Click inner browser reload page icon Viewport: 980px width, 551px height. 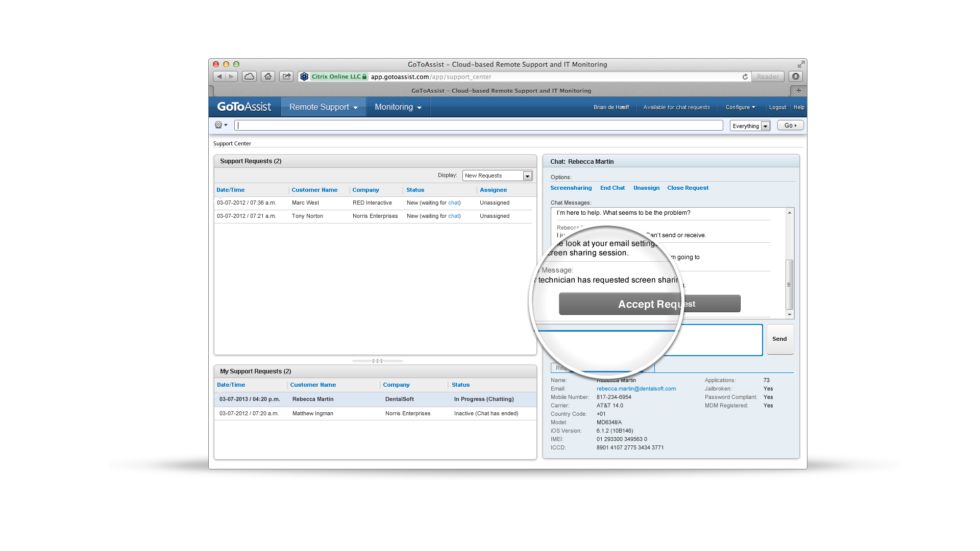tap(745, 77)
